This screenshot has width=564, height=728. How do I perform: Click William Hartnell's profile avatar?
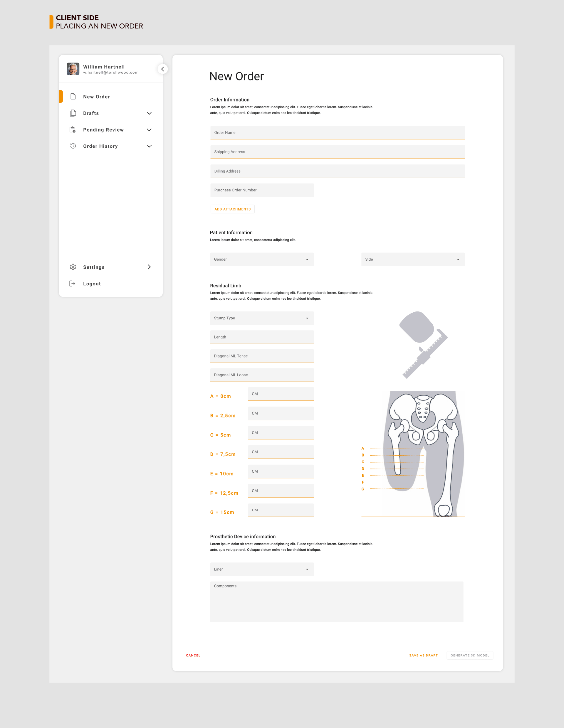73,69
